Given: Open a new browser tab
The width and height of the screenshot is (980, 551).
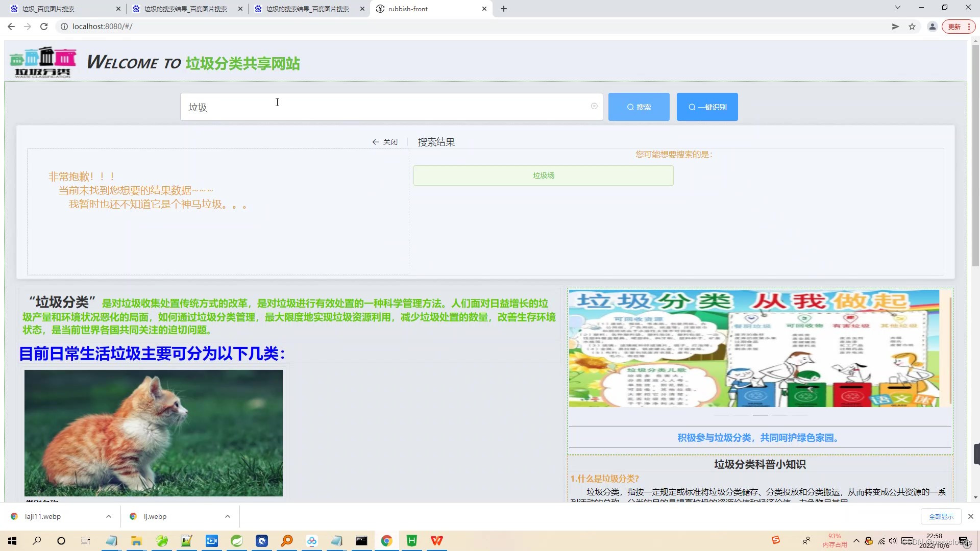Looking at the screenshot, I should click(504, 9).
